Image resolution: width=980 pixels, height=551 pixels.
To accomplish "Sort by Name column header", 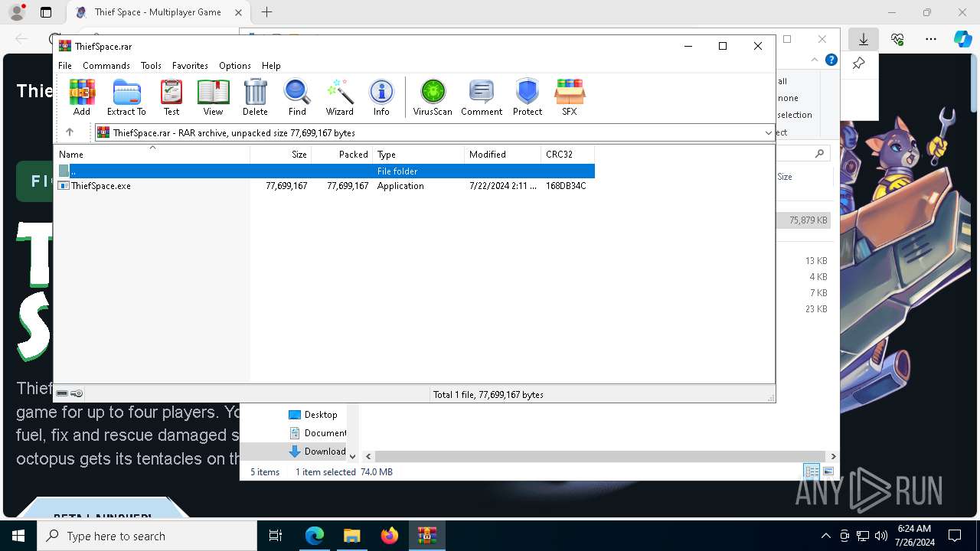I will click(152, 154).
